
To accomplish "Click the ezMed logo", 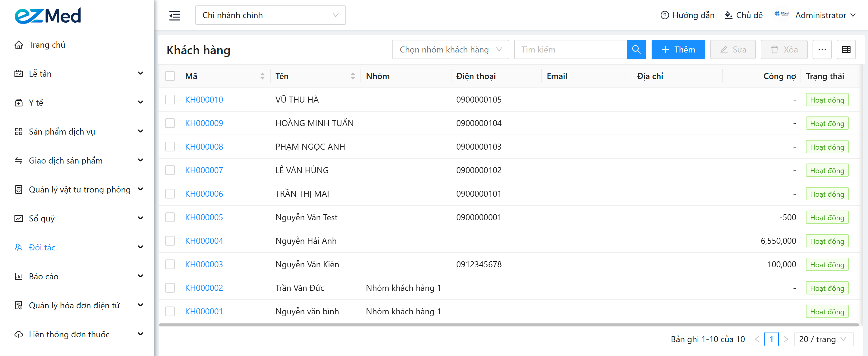I will (x=48, y=15).
